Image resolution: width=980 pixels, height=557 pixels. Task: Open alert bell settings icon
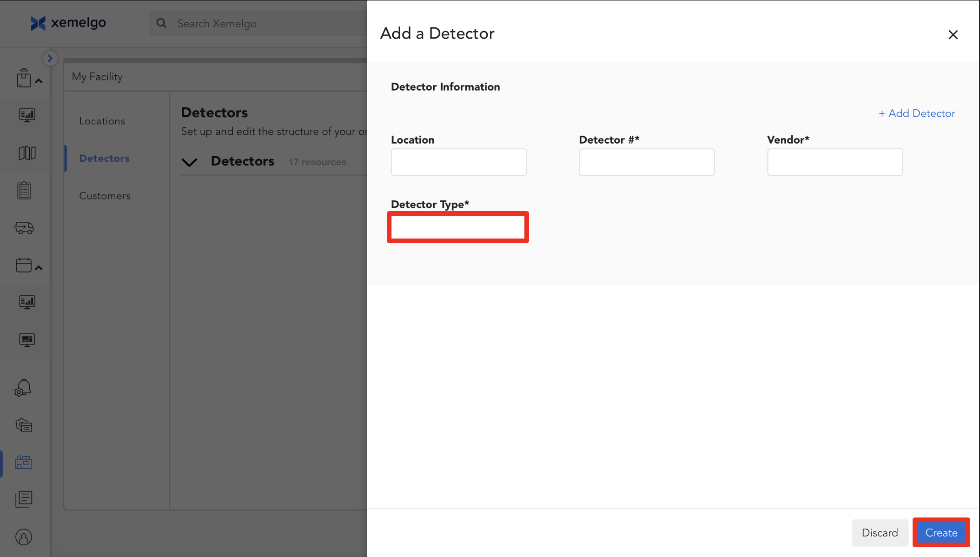[x=23, y=388]
